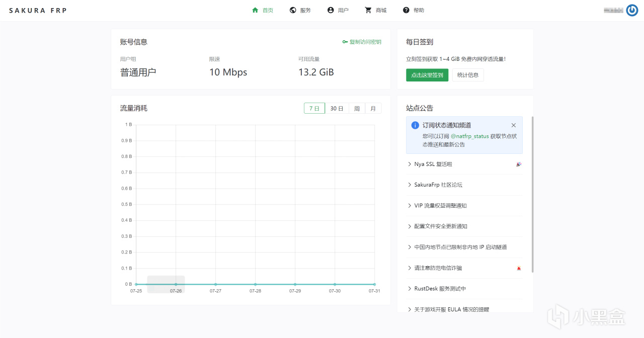The width and height of the screenshot is (644, 338).
Task: Expand the Nya SSL 复活啦 announcement
Action: (x=433, y=164)
